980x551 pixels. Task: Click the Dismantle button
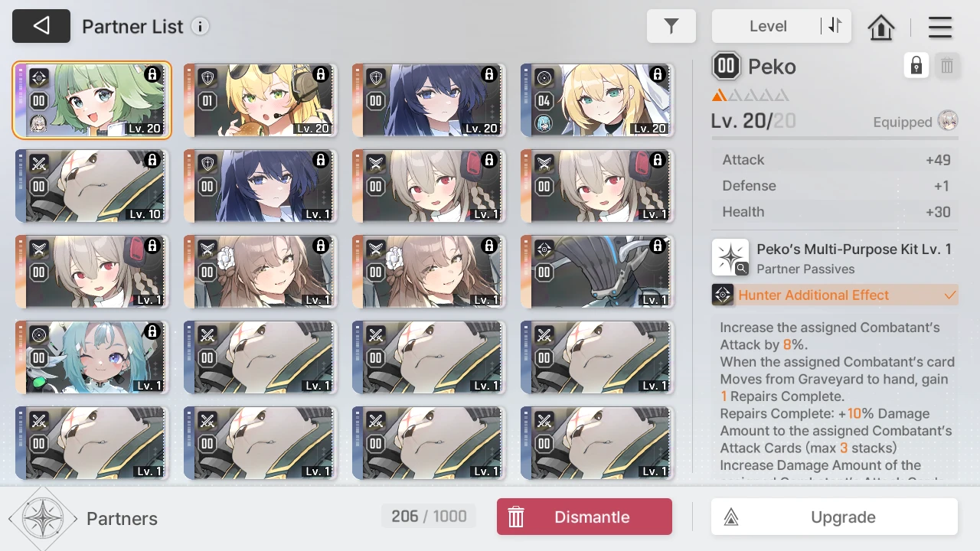pos(584,517)
